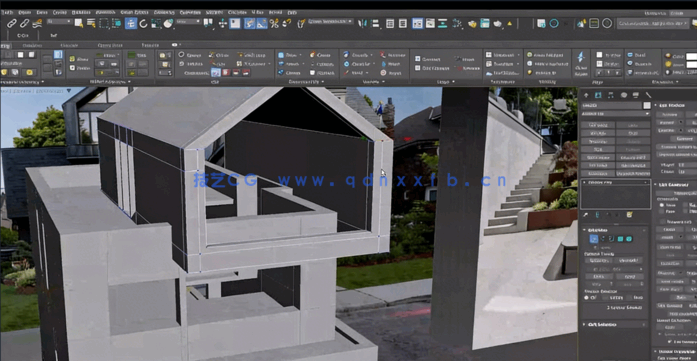The width and height of the screenshot is (697, 361).
Task: Click the object name field in Modify panel
Action: (x=612, y=105)
